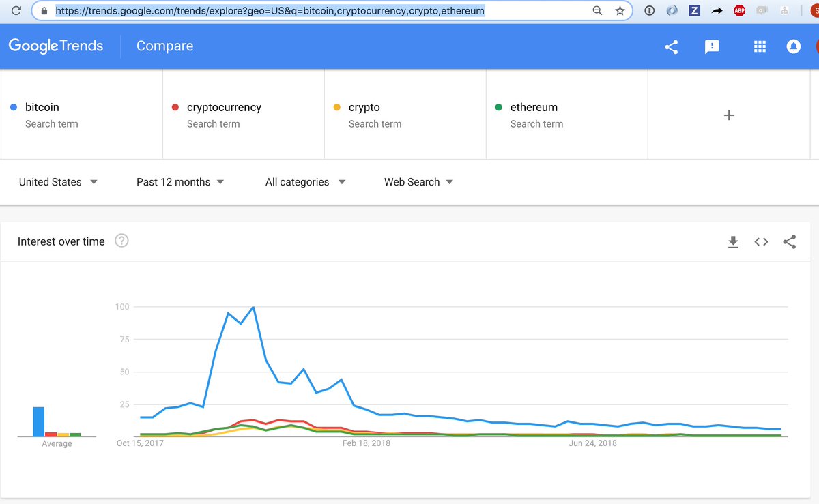The image size is (819, 504).
Task: Download the Interest over time CSV
Action: 734,241
